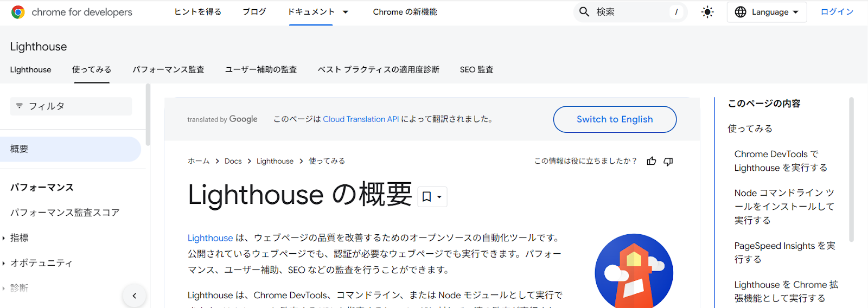This screenshot has height=308, width=868.
Task: Expand the ドキュメント menu arrow
Action: [x=346, y=12]
